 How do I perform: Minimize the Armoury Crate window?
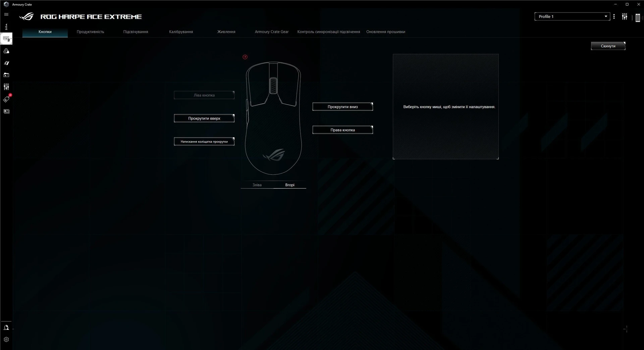pos(615,4)
